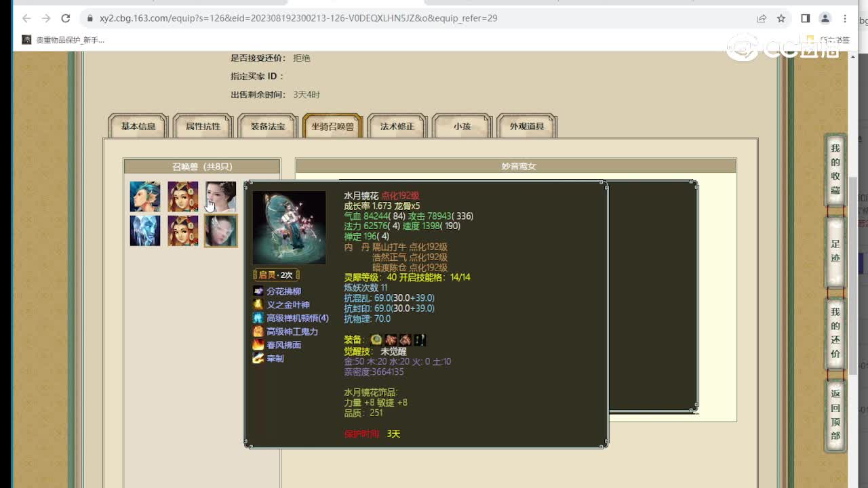Click the 成长率 1.673 龙骨x5 line
Screen dimensions: 868x488
point(382,205)
